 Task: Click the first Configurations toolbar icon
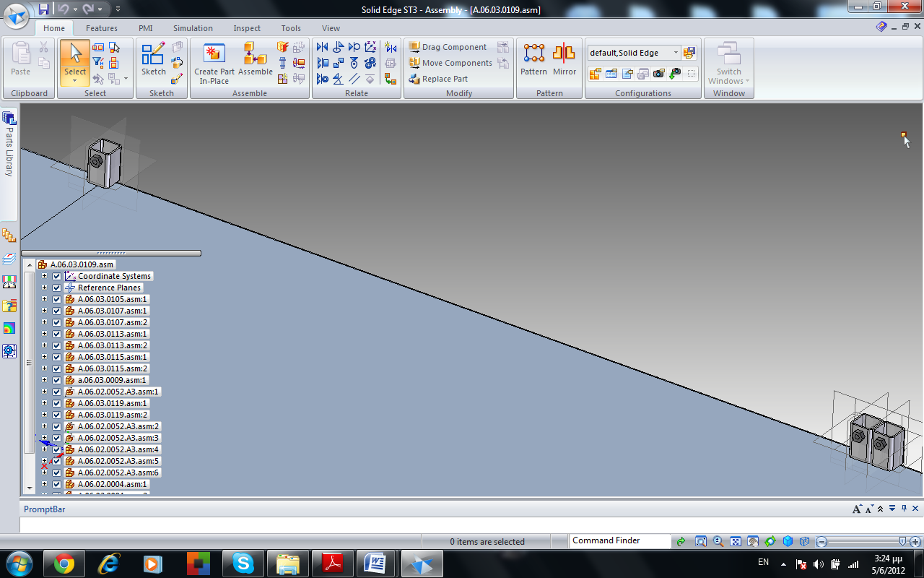[x=595, y=73]
